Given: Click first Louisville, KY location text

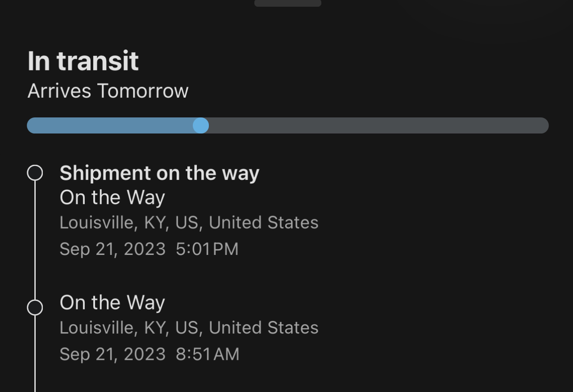Looking at the screenshot, I should click(189, 222).
